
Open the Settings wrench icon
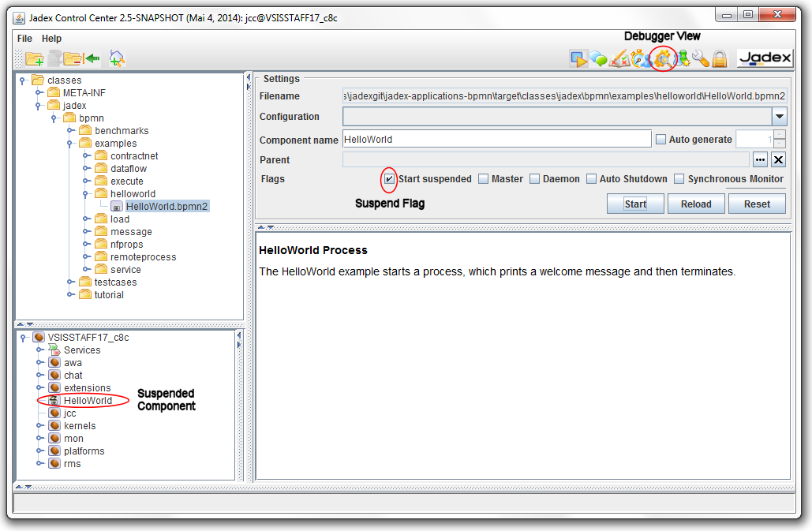(x=700, y=58)
